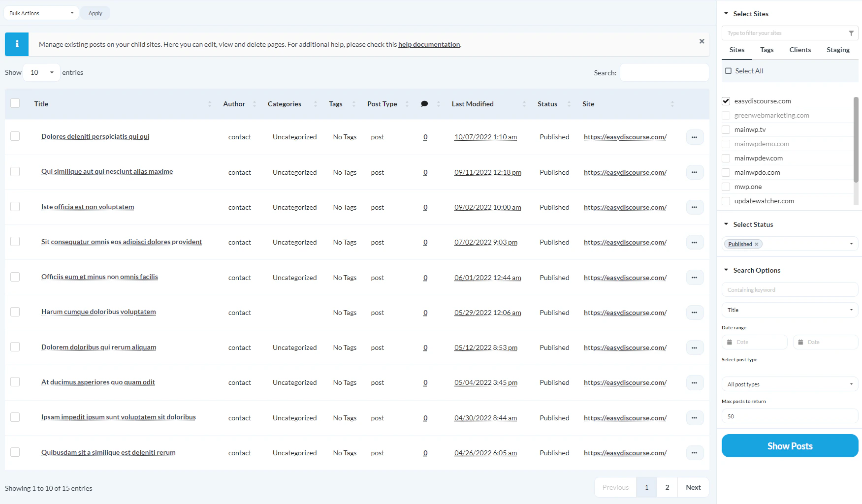Remove the Published status tag
Image resolution: width=862 pixels, height=504 pixels.
(x=757, y=244)
